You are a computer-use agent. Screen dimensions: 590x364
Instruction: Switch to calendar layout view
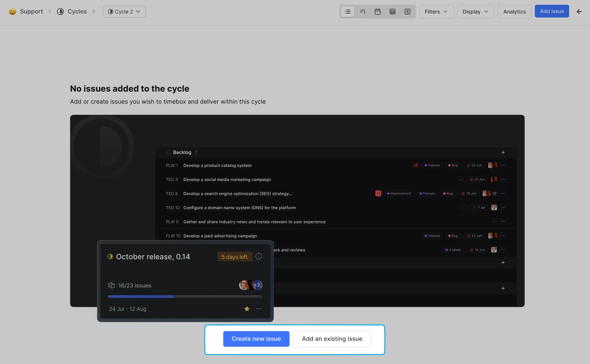coord(377,12)
